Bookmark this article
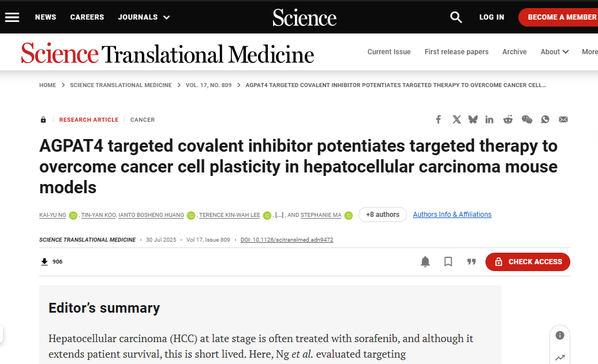This screenshot has width=598, height=364. click(448, 262)
